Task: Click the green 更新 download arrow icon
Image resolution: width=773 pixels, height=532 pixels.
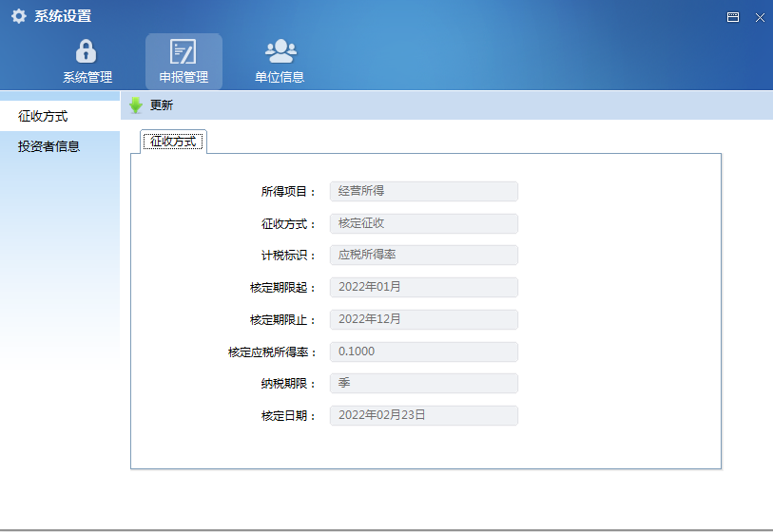Action: coord(136,105)
